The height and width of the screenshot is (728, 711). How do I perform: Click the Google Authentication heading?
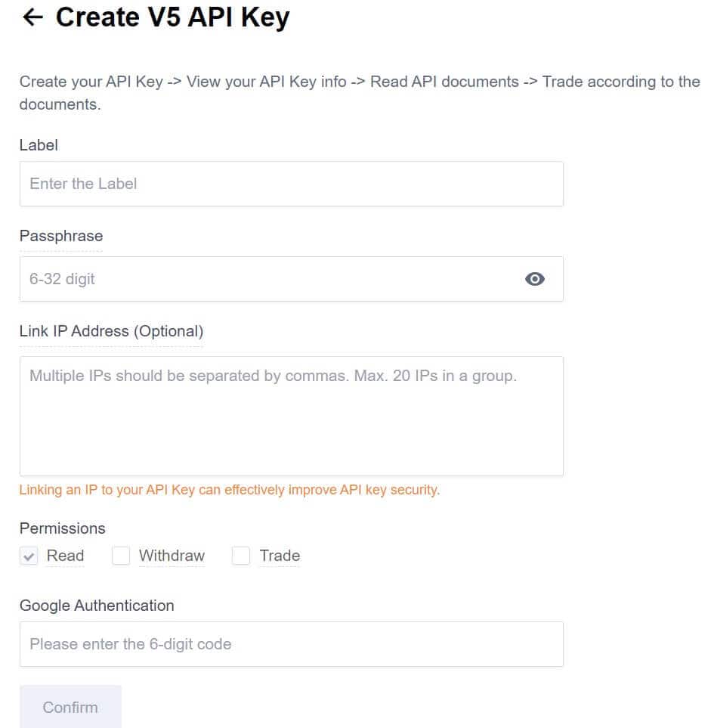click(x=97, y=606)
